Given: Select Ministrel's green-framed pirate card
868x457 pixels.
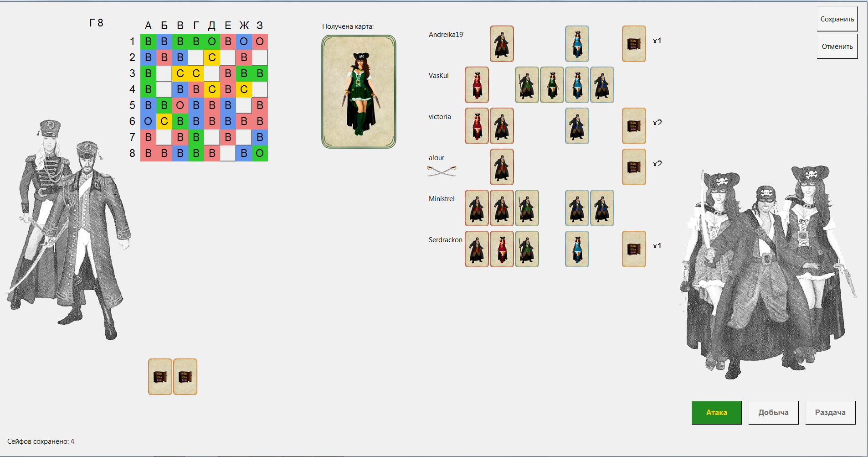Looking at the screenshot, I should point(527,208).
